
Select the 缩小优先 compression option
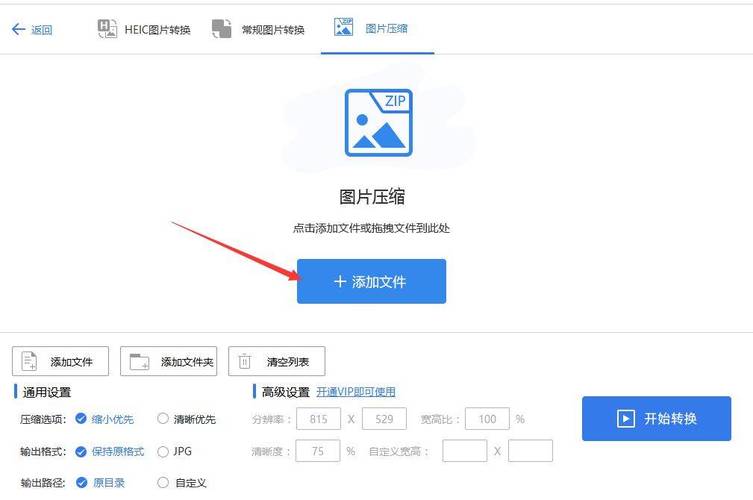(105, 419)
